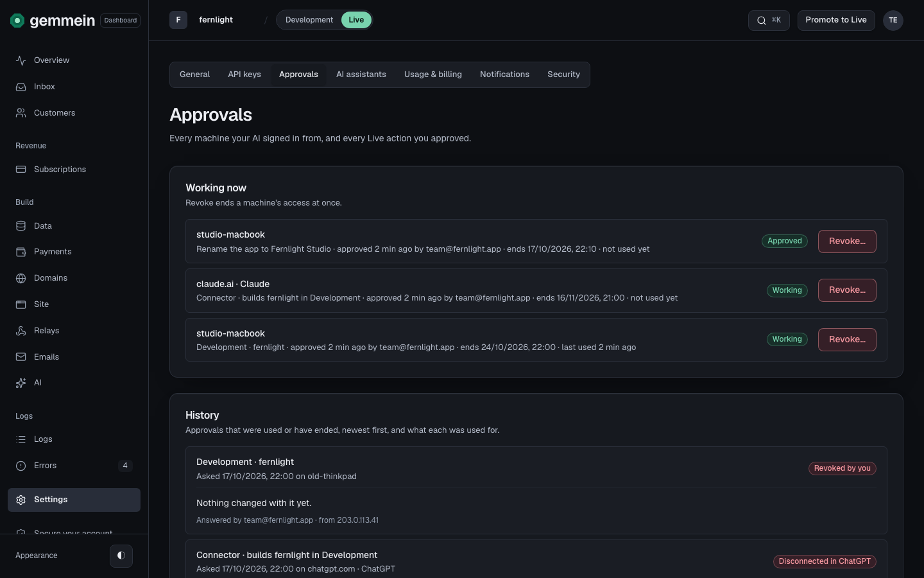The image size is (924, 578).
Task: Open Logs via its list icon
Action: click(x=21, y=439)
